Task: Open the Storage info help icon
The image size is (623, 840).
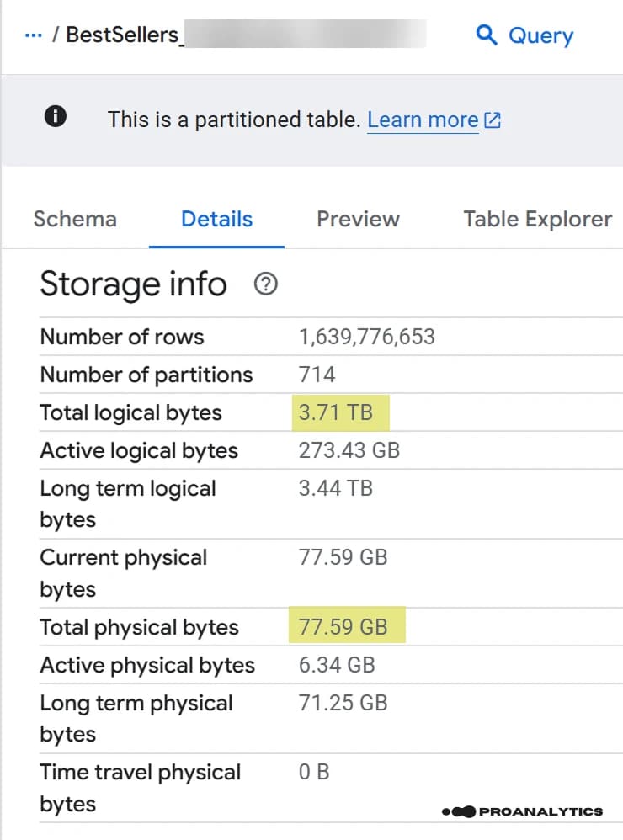Action: point(265,284)
